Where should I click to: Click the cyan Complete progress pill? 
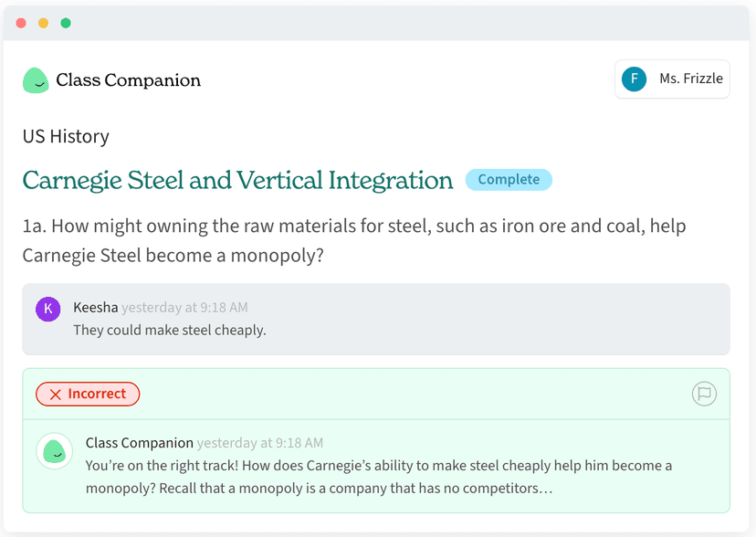(509, 180)
